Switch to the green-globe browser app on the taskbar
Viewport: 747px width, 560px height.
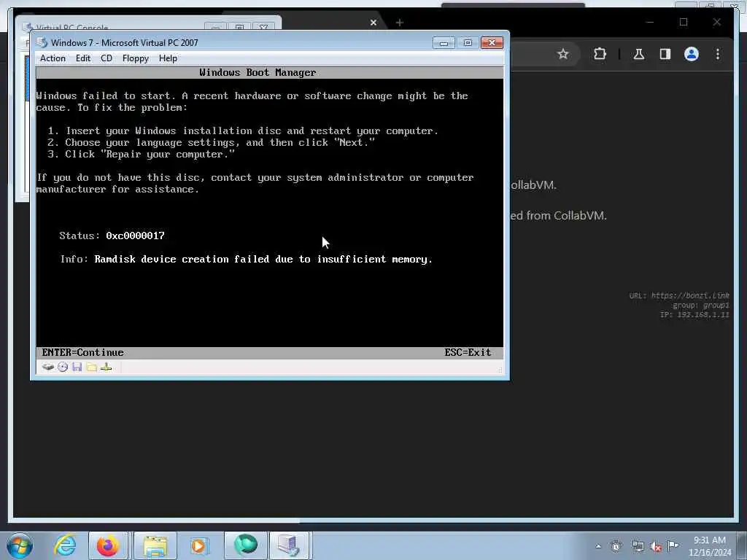[x=245, y=545]
